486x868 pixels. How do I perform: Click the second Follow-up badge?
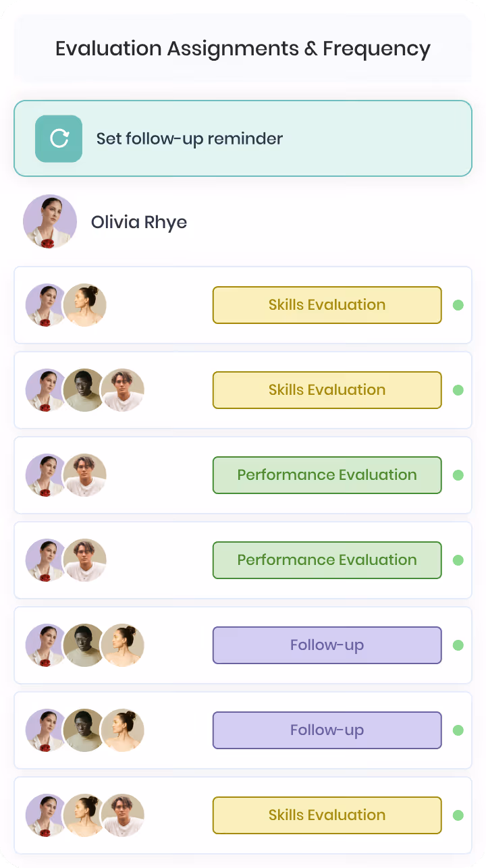pyautogui.click(x=327, y=730)
